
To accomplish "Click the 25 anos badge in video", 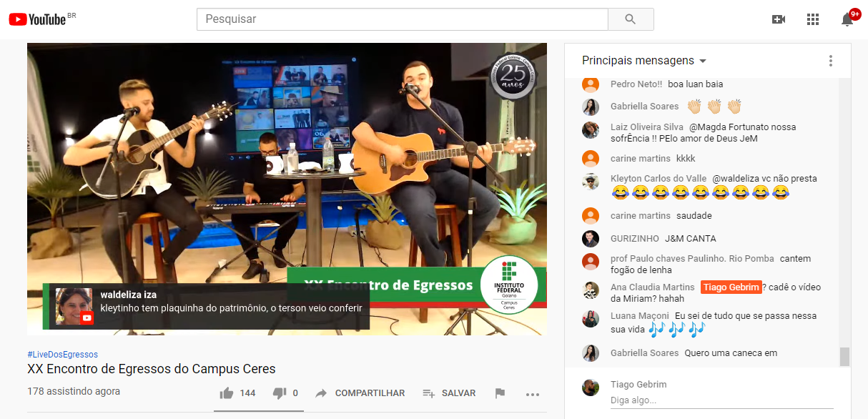I will tap(513, 75).
